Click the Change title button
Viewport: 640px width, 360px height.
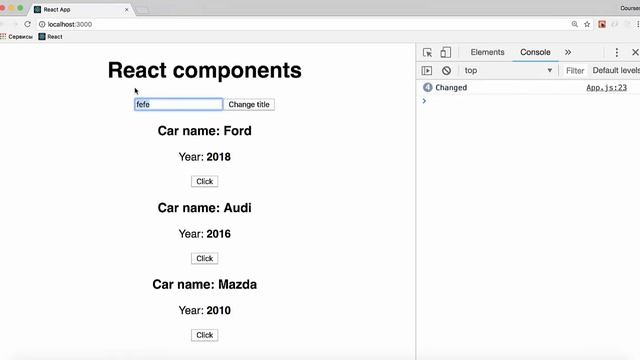[249, 104]
